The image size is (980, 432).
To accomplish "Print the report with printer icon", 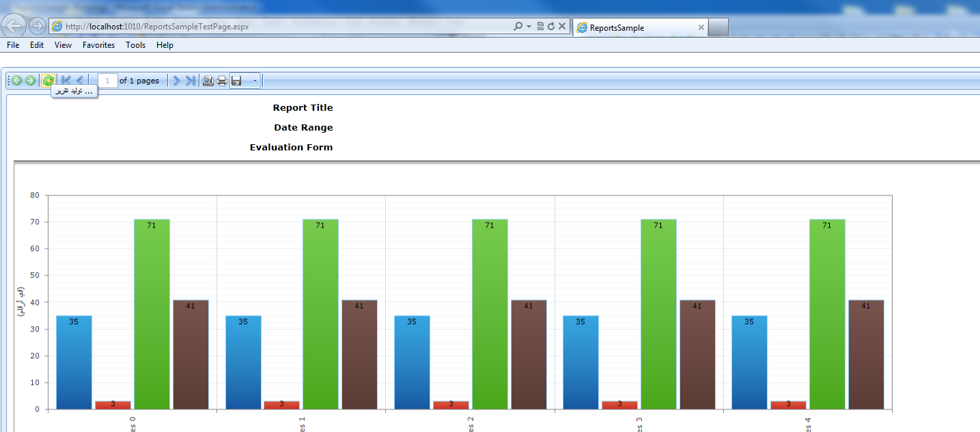I will (x=222, y=81).
